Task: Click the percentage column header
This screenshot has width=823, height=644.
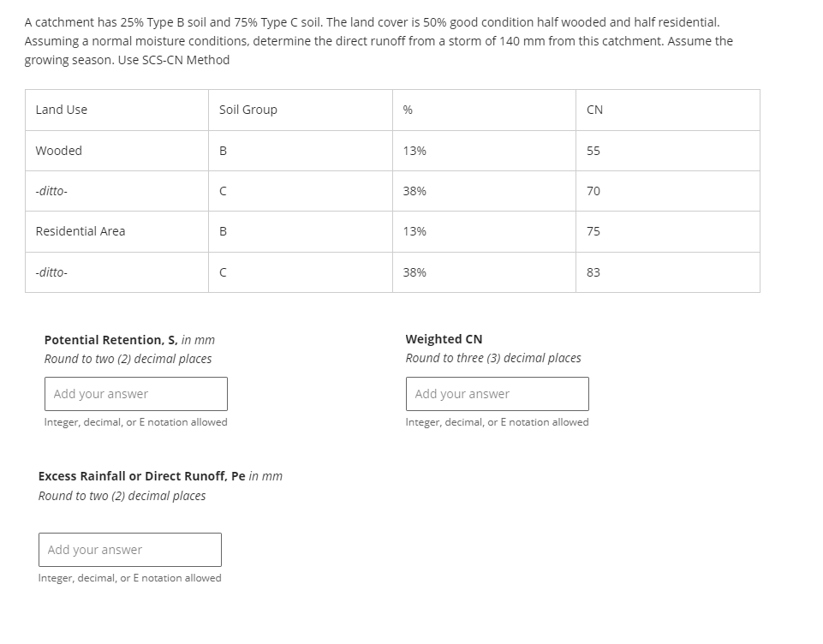Action: (x=409, y=110)
